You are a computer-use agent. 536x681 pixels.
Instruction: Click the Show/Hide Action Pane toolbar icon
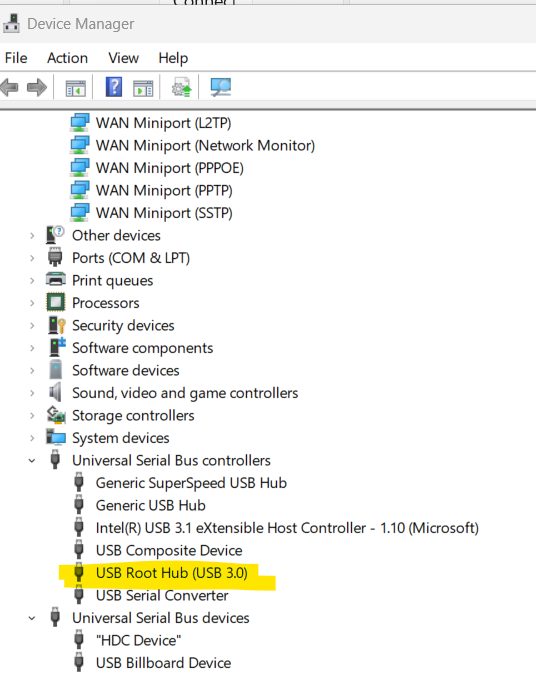(143, 89)
